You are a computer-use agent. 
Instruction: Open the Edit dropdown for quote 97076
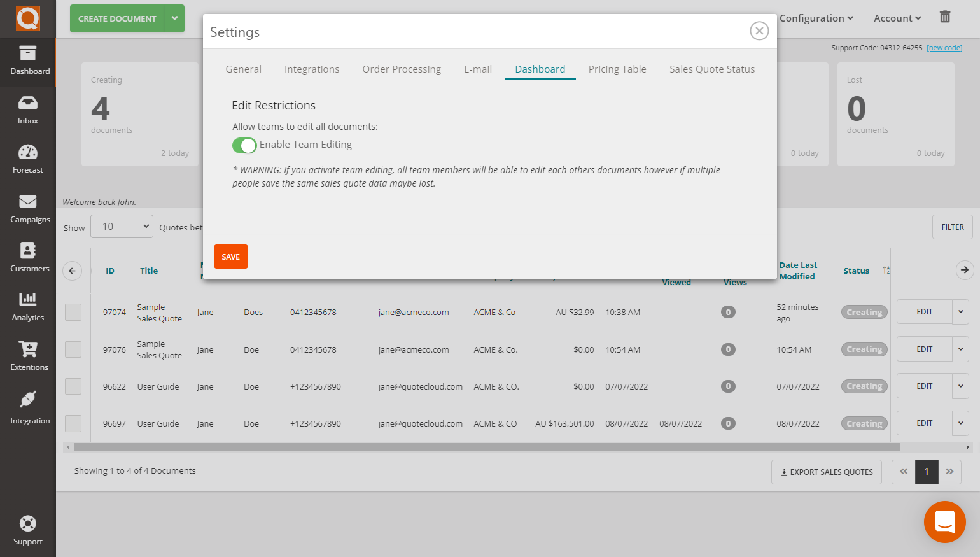click(x=961, y=349)
